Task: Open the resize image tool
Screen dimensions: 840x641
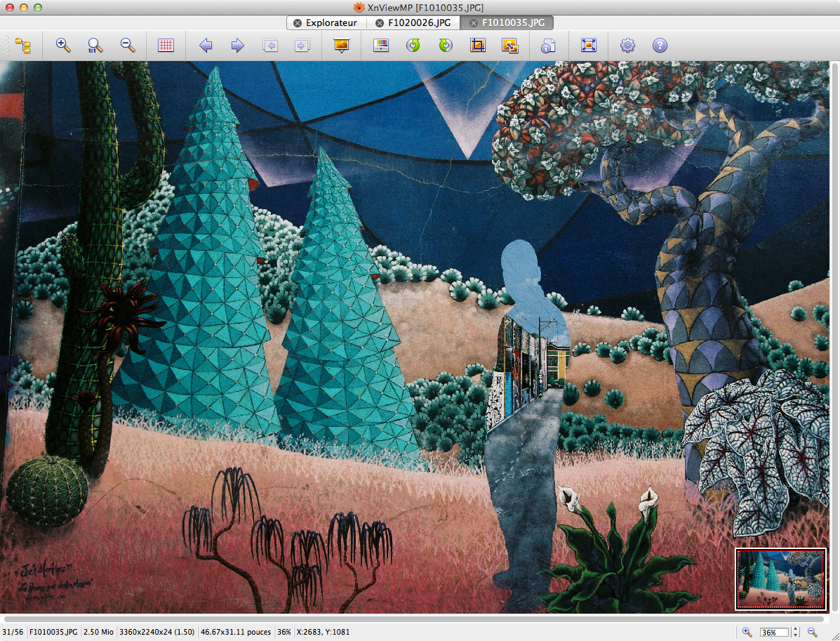Action: [509, 46]
